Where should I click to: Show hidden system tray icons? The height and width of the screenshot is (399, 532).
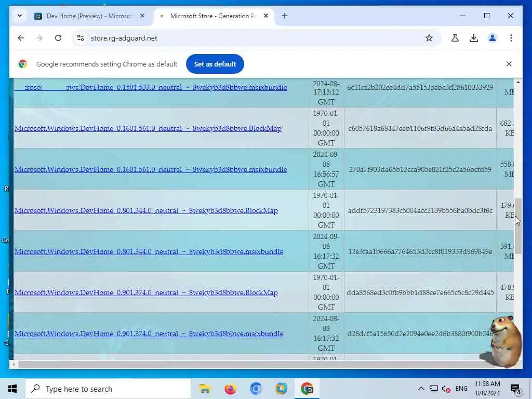pos(421,389)
